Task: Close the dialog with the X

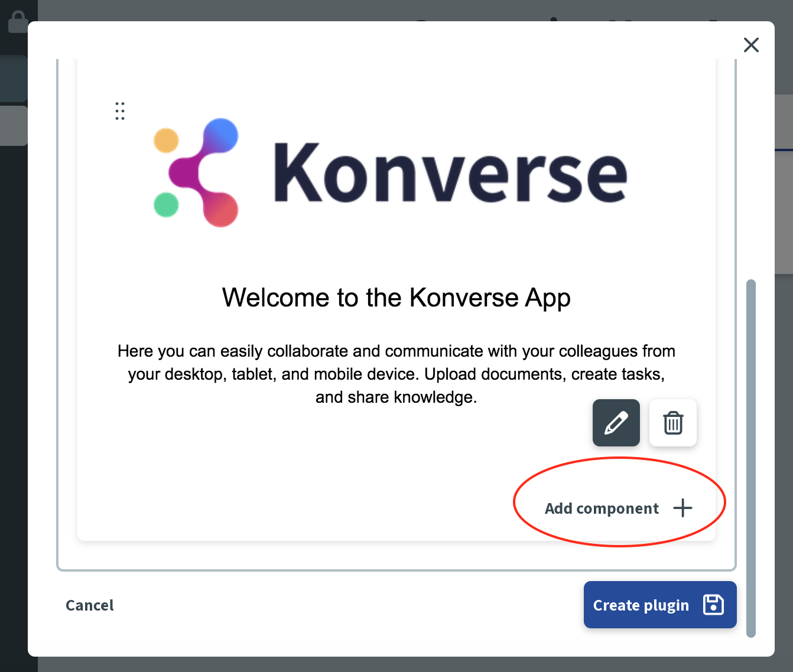Action: point(751,45)
